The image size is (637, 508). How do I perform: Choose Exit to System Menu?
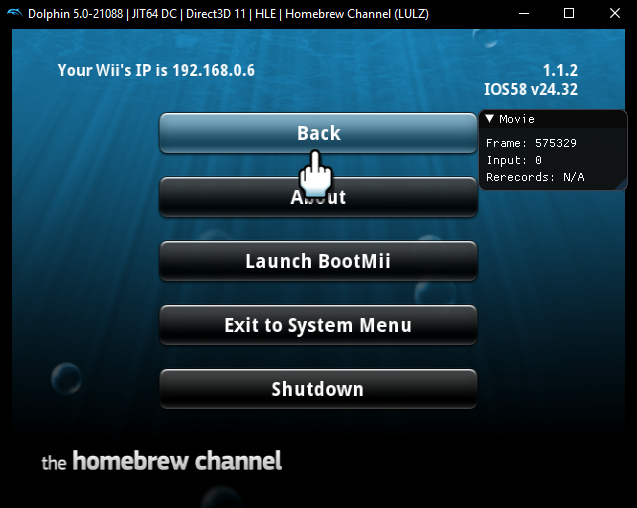tap(318, 325)
